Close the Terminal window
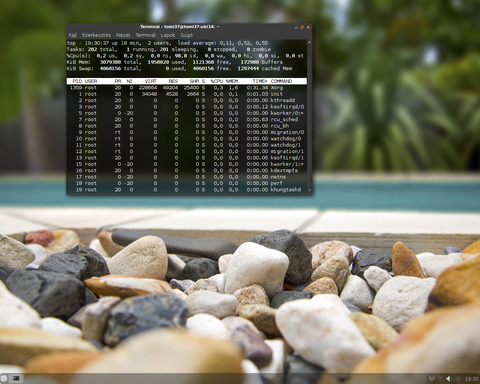This screenshot has height=384, width=480. 308,27
